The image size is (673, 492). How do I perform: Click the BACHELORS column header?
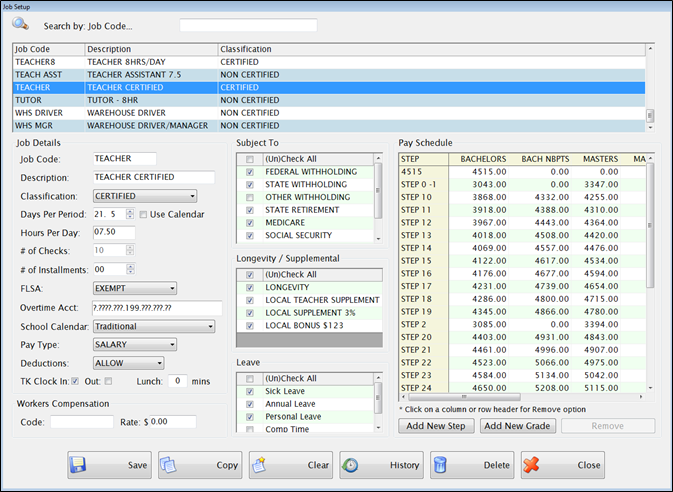click(x=479, y=159)
